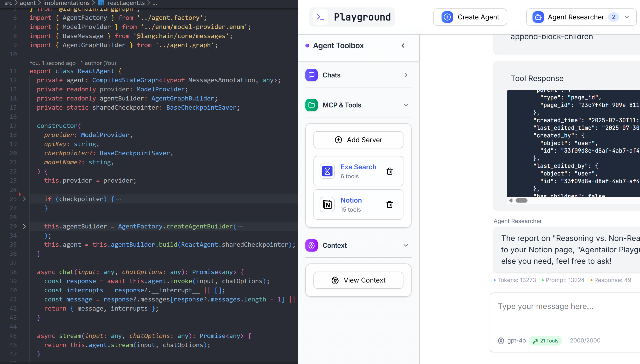Collapse the Context section chevron

click(x=406, y=245)
